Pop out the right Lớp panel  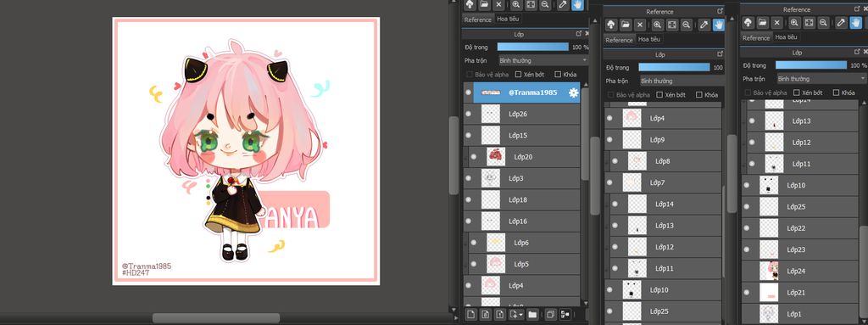(x=858, y=52)
